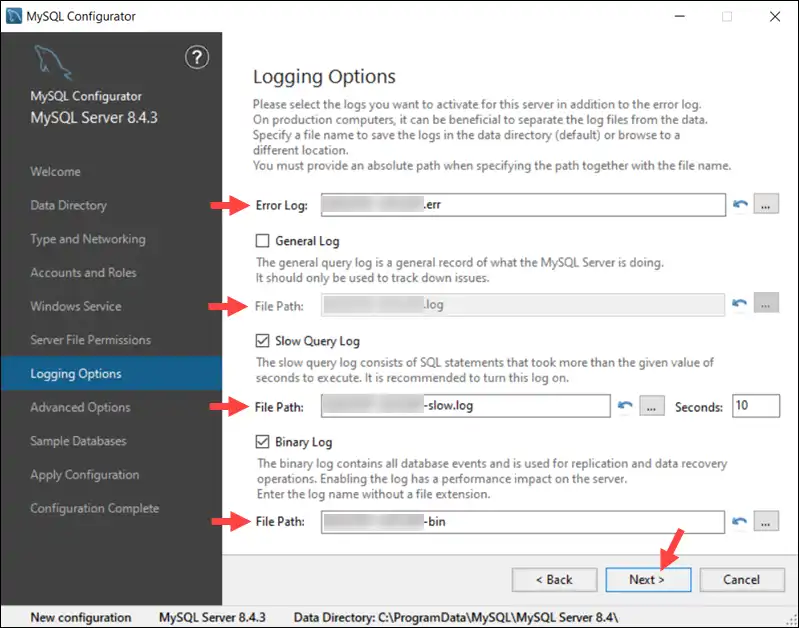Browse for Slow Query Log file path
The image size is (799, 628).
point(652,406)
